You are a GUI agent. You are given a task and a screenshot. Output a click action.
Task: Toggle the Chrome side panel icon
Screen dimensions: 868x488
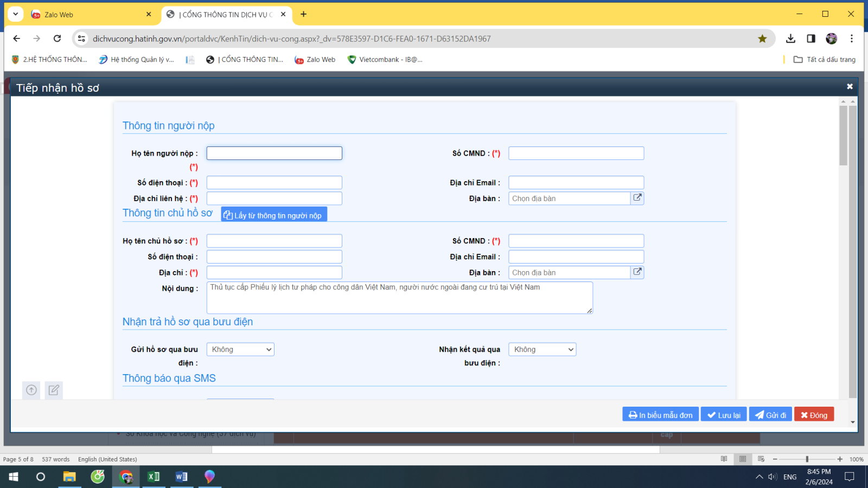811,38
